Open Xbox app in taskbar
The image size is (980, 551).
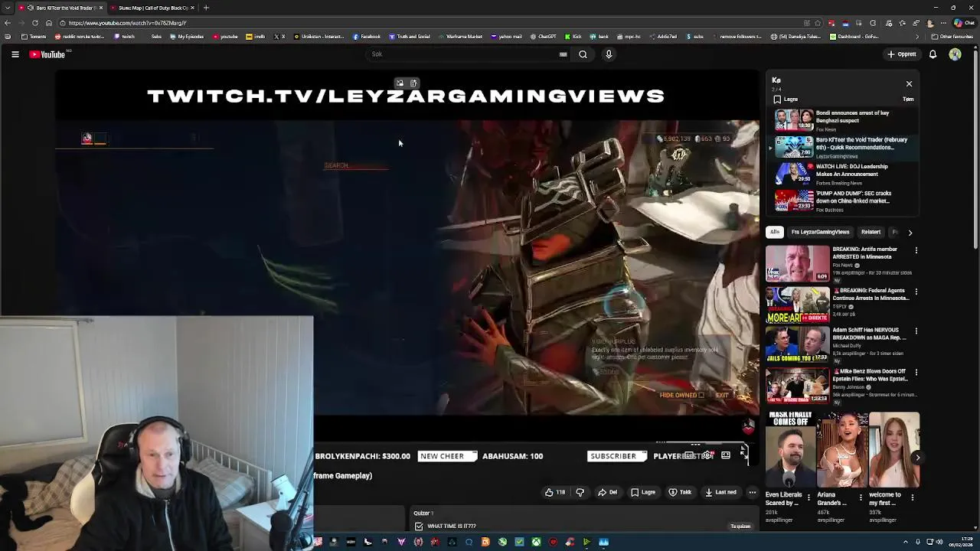click(536, 542)
